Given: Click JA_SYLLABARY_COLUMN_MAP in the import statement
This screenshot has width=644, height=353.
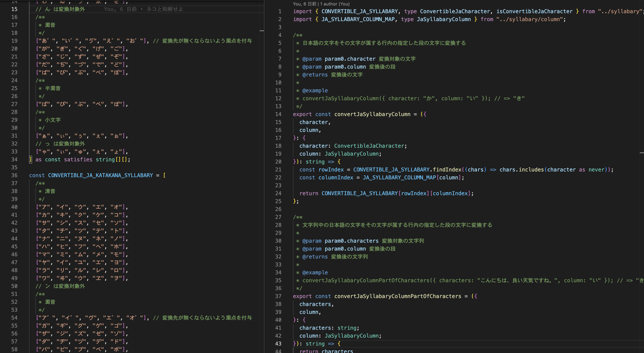Looking at the screenshot, I should point(358,19).
